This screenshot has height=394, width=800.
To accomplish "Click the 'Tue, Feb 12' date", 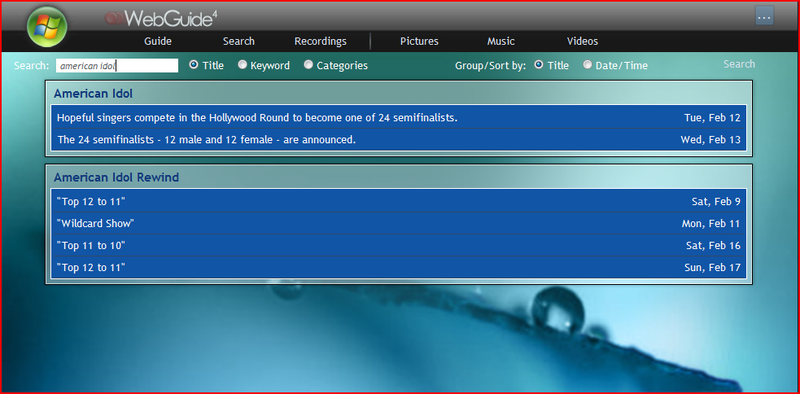I will pos(712,118).
